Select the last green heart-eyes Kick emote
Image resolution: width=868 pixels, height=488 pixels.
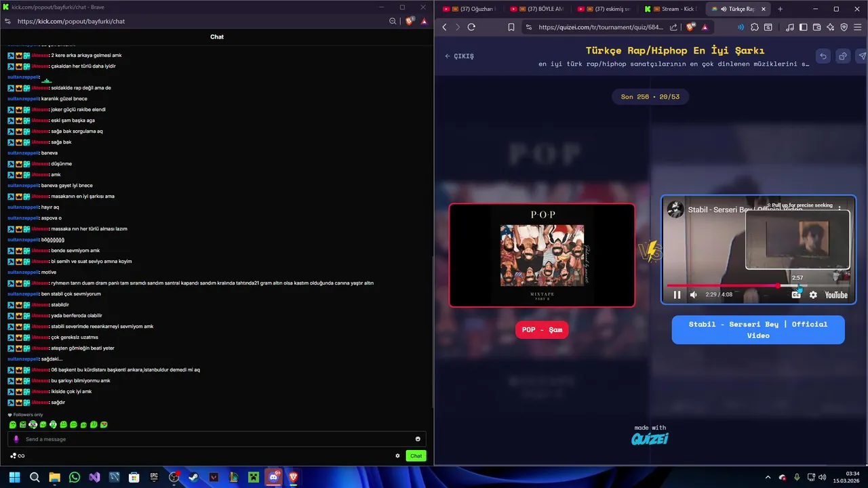tap(104, 424)
